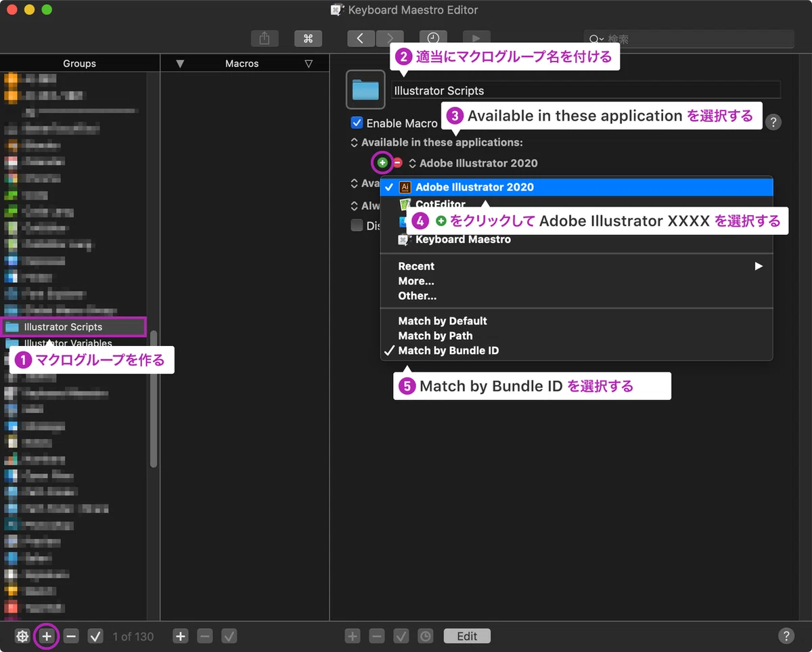Select Match by Default
The height and width of the screenshot is (652, 812).
pos(577,321)
